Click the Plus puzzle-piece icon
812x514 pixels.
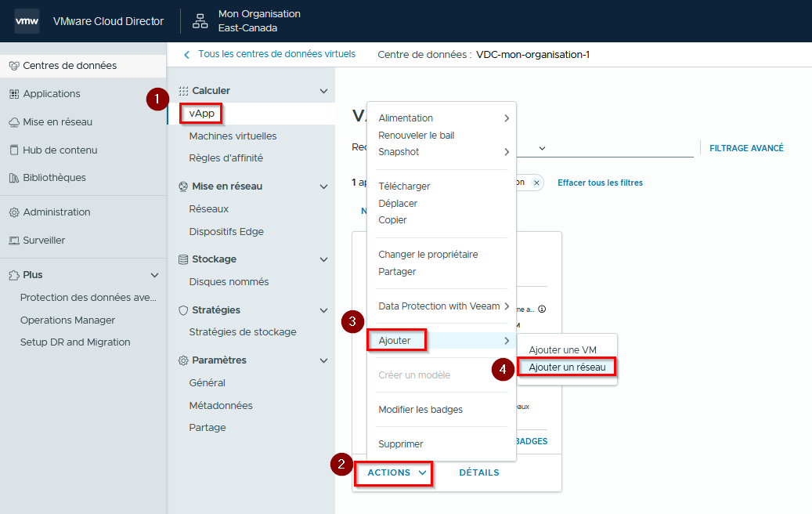[x=14, y=275]
